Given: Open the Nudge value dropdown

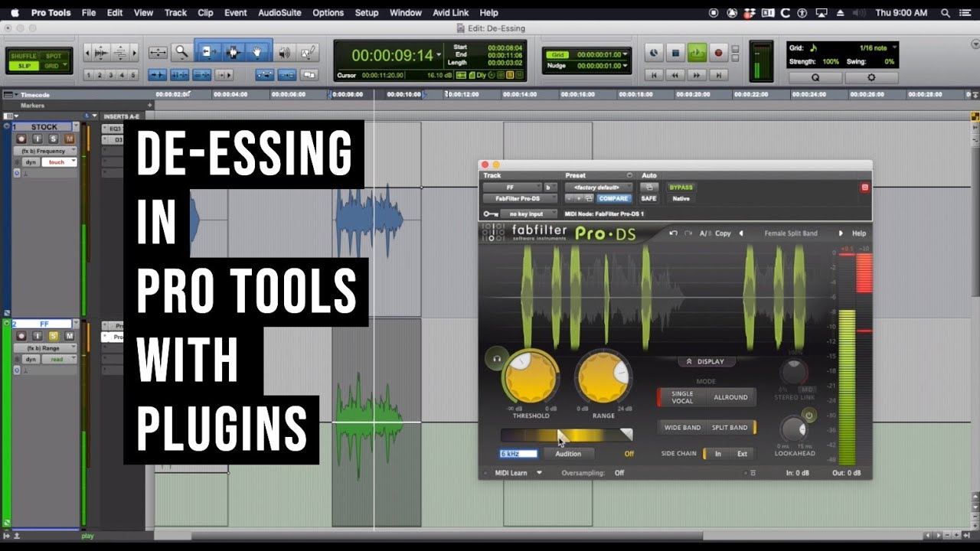Looking at the screenshot, I should coord(625,66).
